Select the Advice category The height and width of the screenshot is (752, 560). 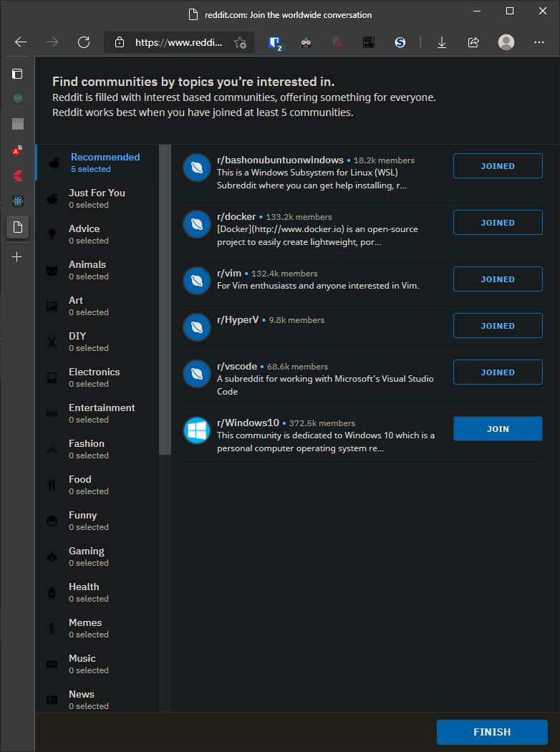pyautogui.click(x=98, y=234)
